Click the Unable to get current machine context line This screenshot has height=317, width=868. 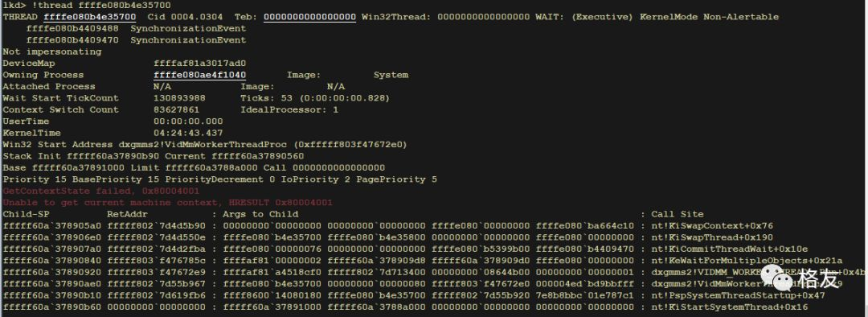point(168,203)
